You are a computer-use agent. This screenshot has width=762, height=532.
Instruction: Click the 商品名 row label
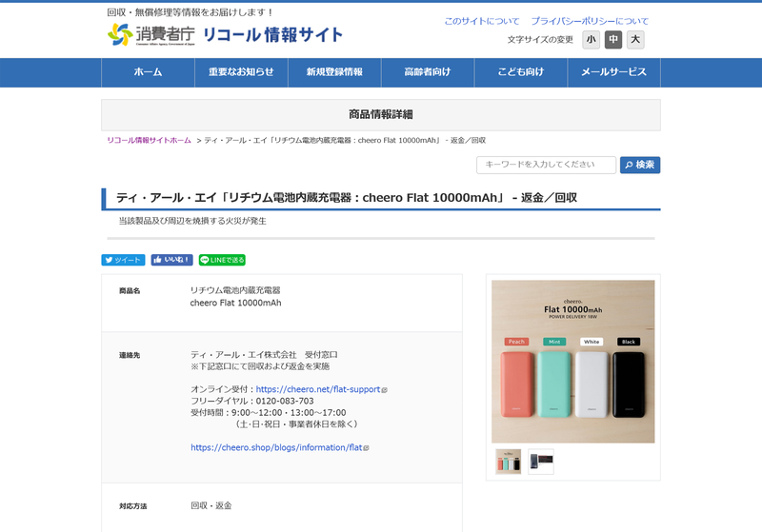(x=130, y=291)
